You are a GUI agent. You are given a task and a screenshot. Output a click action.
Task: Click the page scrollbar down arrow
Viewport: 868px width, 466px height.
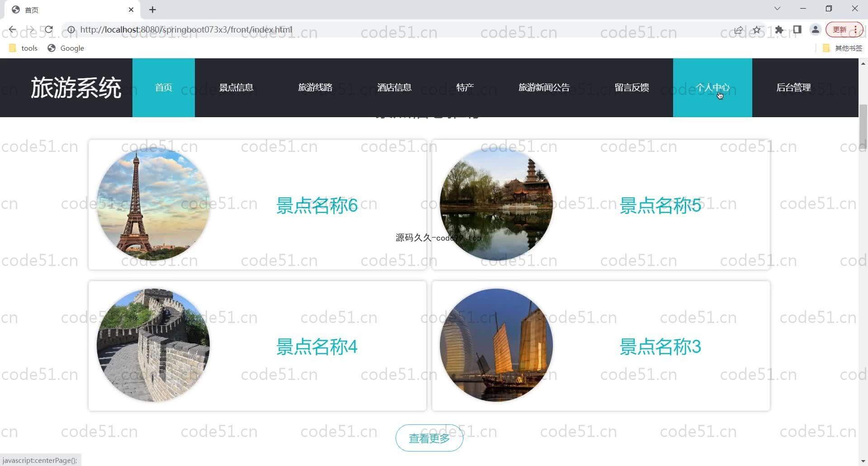point(863,461)
